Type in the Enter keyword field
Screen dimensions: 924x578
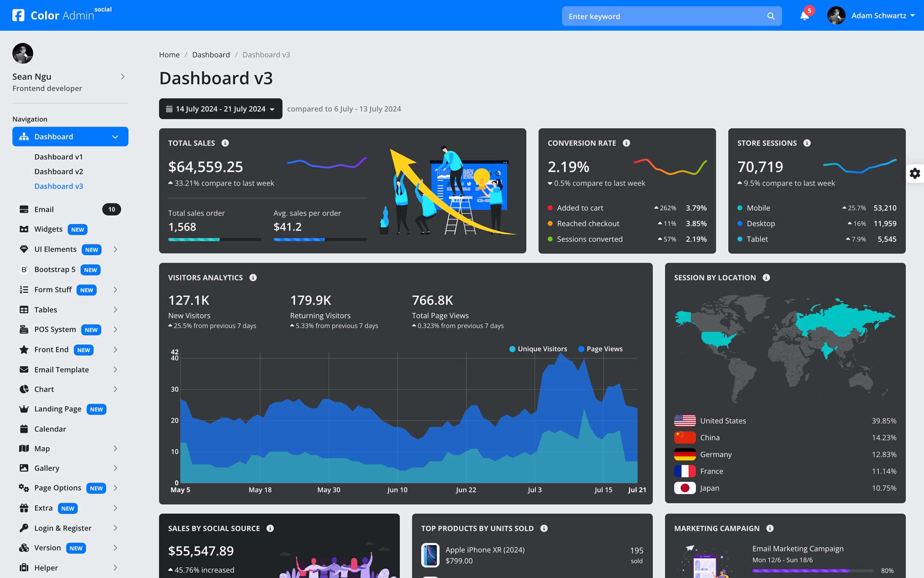tap(664, 16)
